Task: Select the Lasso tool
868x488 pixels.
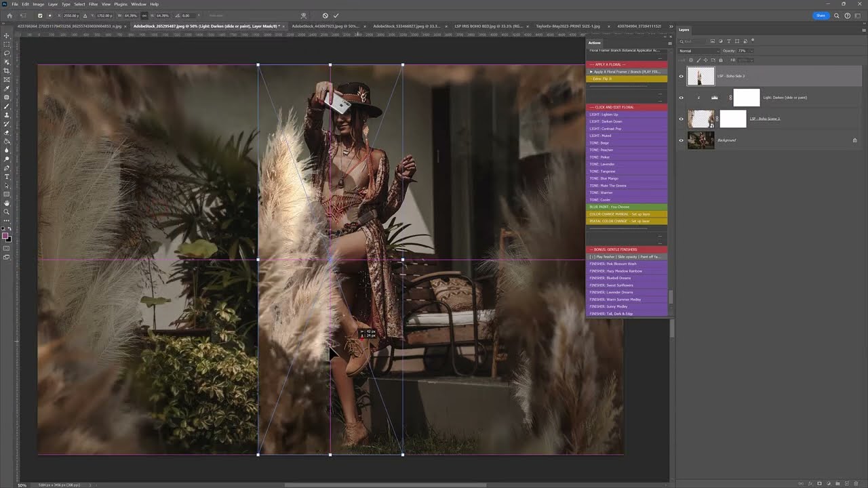Action: pyautogui.click(x=7, y=53)
